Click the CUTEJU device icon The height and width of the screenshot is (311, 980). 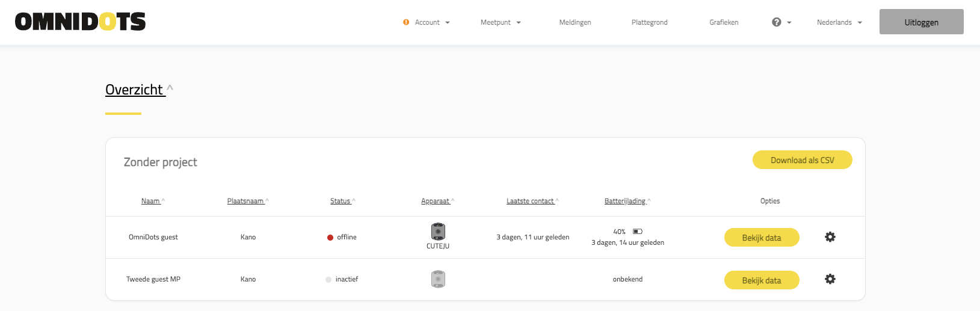[438, 232]
